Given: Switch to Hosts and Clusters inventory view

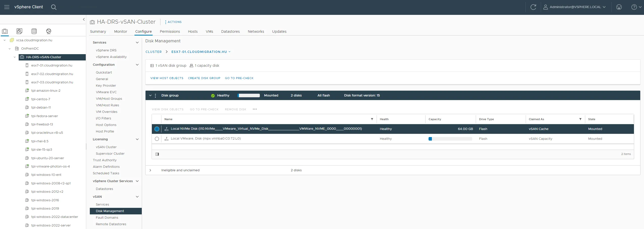Looking at the screenshot, I should pyautogui.click(x=5, y=31).
